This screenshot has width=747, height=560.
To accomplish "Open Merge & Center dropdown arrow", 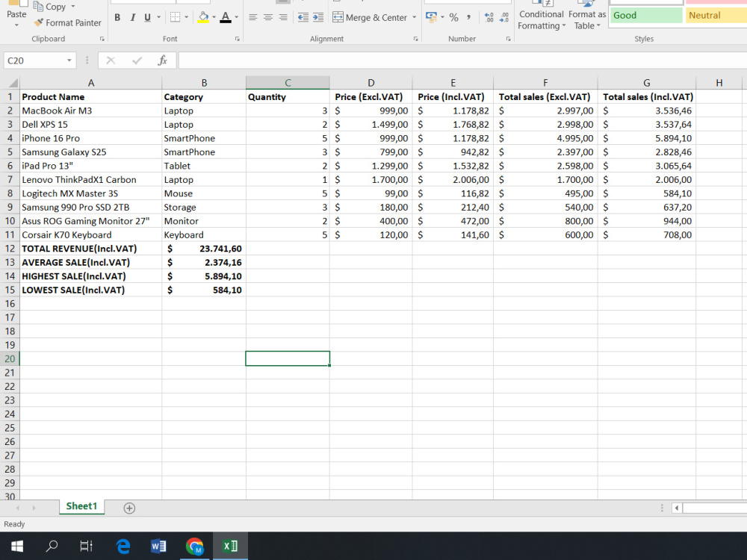I will [414, 18].
